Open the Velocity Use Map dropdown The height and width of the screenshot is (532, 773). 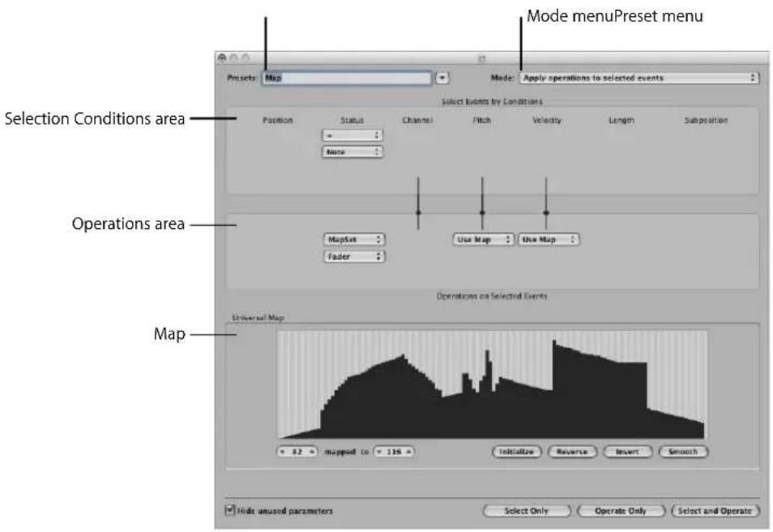(x=549, y=240)
